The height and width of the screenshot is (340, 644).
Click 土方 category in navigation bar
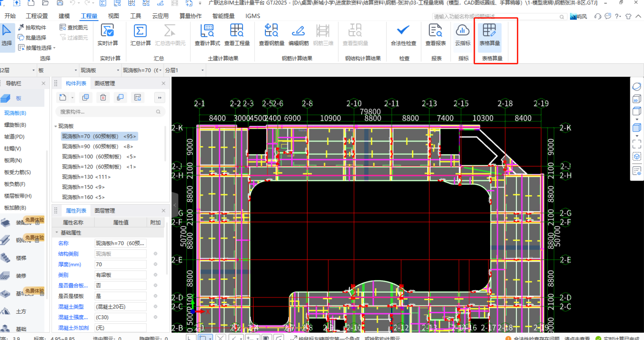coord(21,311)
